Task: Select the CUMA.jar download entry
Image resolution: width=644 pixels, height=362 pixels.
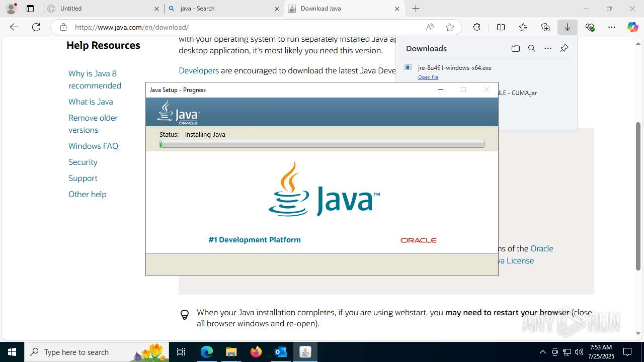Action: [x=517, y=93]
